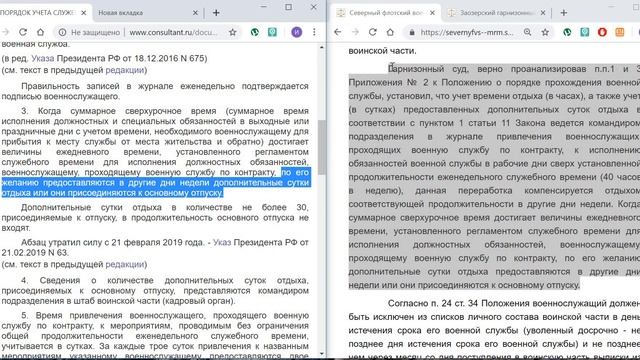Open new tab in left browser window
The width and height of the screenshot is (640, 360).
click(216, 13)
